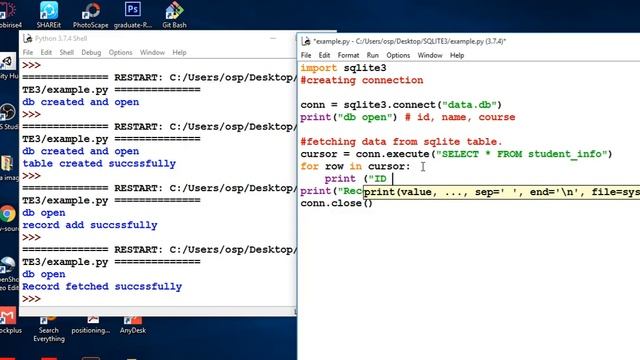Screen dimensions: 640x360
Task: Click the print call tip tooltip
Action: 502,192
